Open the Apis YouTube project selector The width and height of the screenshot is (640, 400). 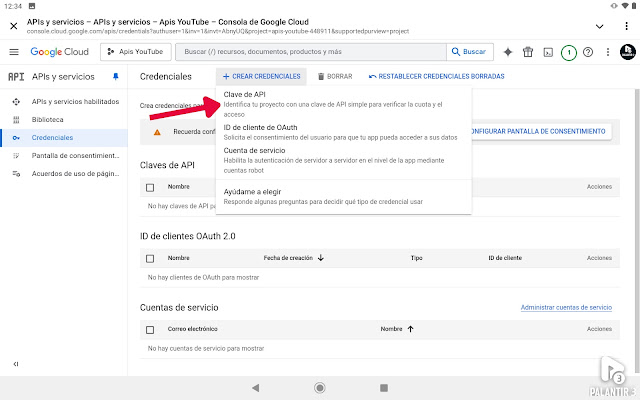coord(135,52)
